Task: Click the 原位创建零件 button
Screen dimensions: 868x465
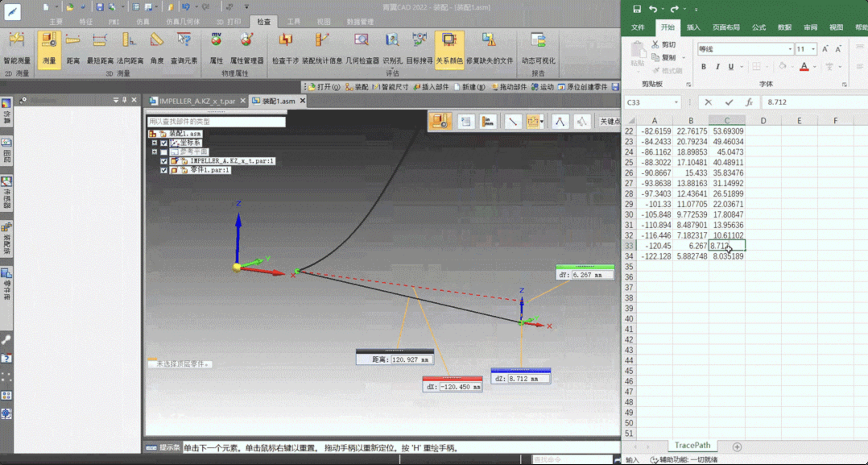Action: coord(583,87)
